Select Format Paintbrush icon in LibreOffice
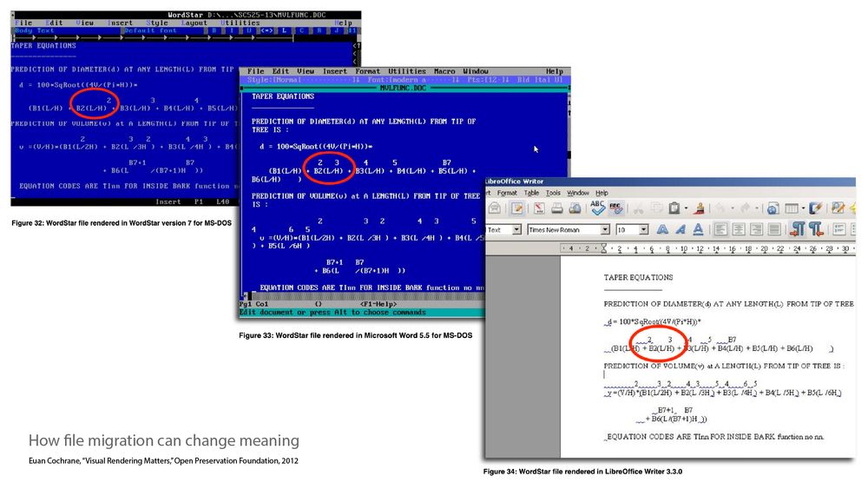 pos(699,208)
